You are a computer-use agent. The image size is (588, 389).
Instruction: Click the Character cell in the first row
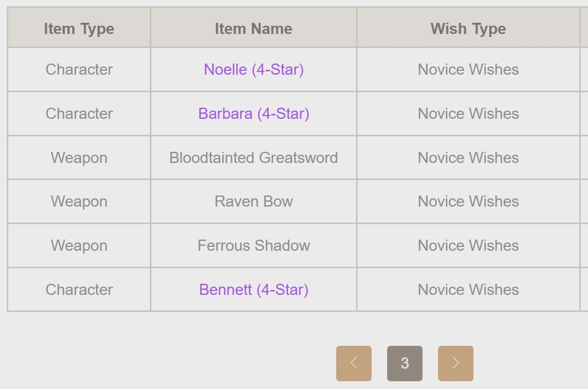pos(79,69)
